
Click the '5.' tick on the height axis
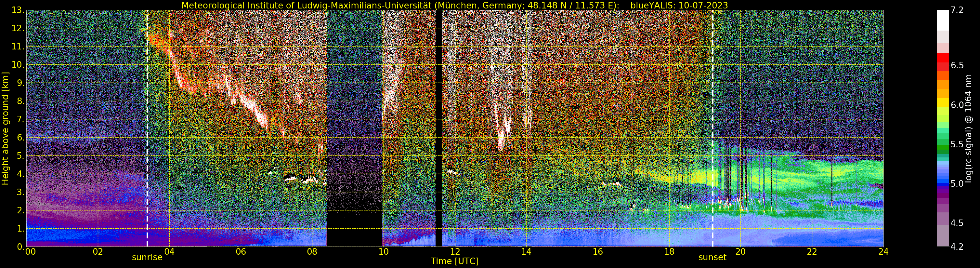click(x=20, y=156)
